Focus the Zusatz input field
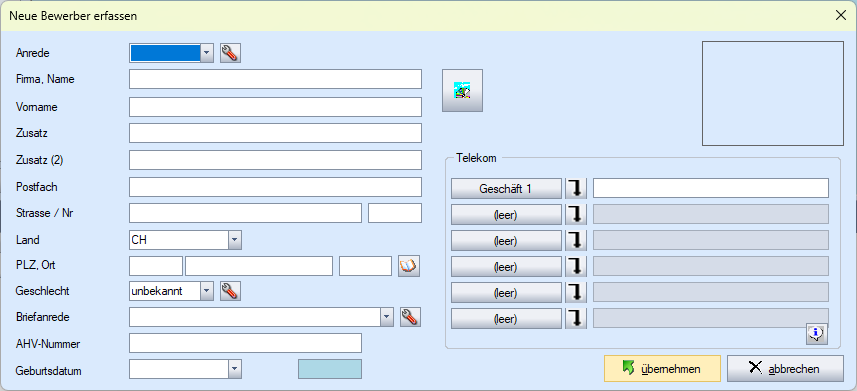Image resolution: width=857 pixels, height=391 pixels. point(275,133)
